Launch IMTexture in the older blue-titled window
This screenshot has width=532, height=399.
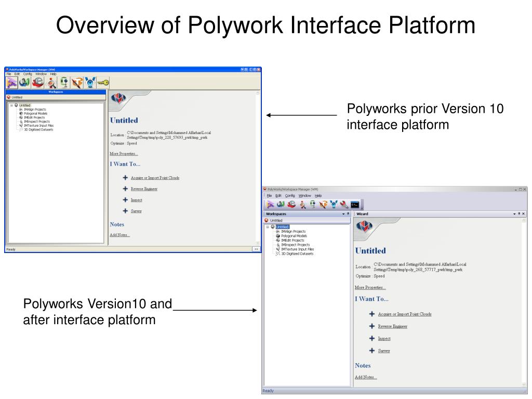(x=77, y=83)
